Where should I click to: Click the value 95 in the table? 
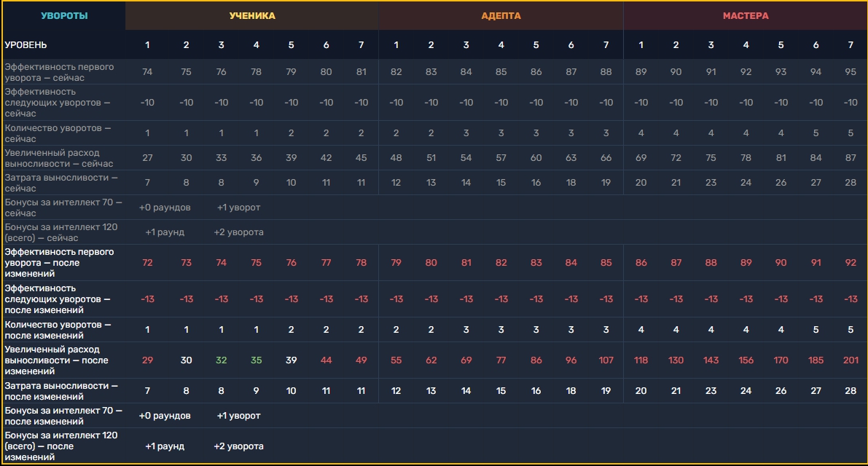[851, 72]
